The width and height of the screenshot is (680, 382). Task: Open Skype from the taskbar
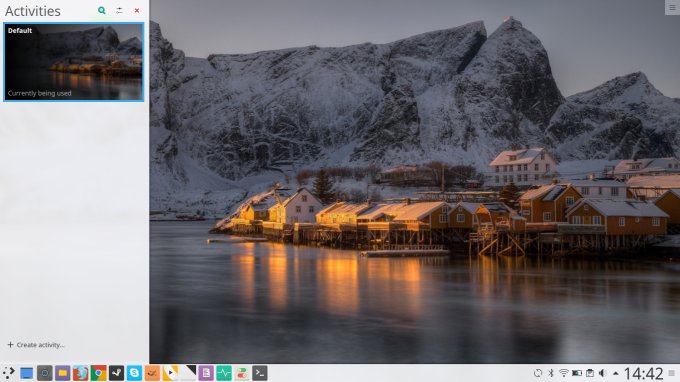click(x=134, y=373)
